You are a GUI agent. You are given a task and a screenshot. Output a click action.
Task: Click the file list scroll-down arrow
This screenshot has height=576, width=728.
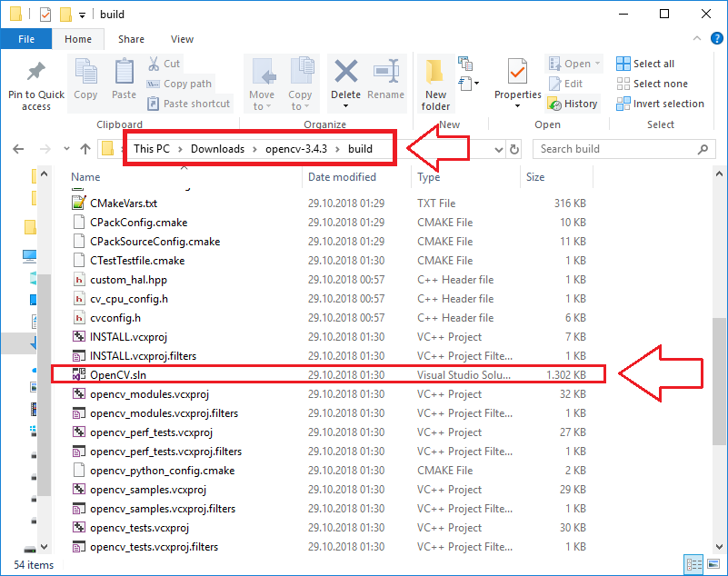[x=719, y=546]
